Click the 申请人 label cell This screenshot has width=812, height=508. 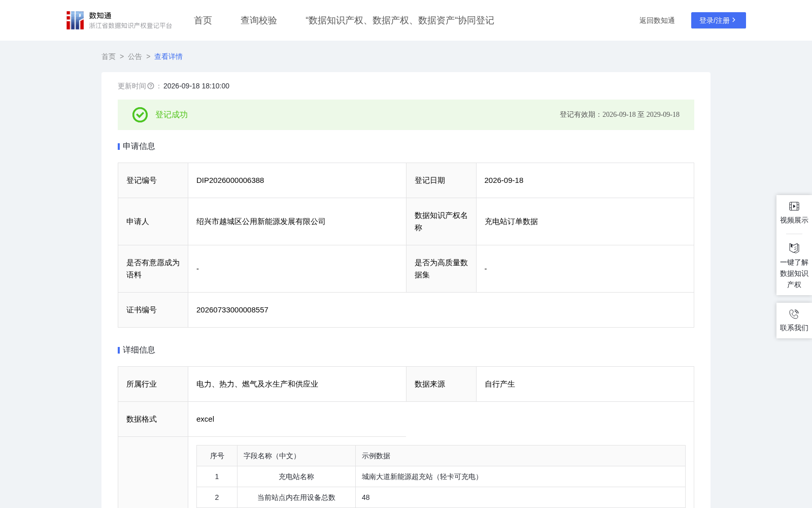[x=153, y=221]
